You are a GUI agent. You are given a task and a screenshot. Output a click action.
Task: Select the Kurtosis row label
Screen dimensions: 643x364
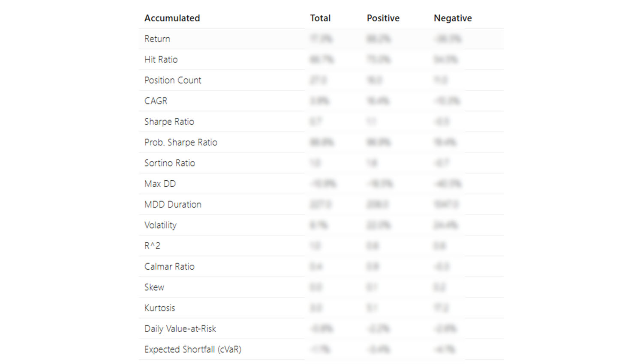coord(159,308)
